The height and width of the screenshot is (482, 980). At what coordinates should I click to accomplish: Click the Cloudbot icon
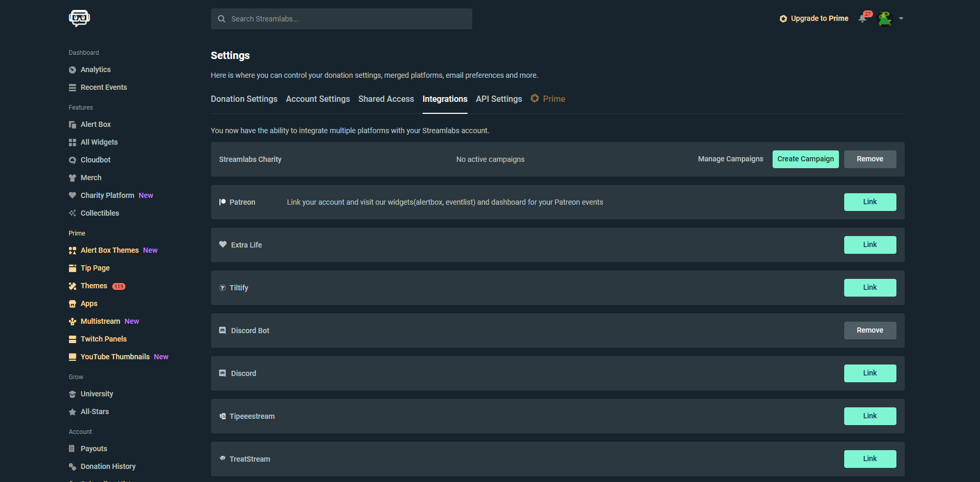73,160
